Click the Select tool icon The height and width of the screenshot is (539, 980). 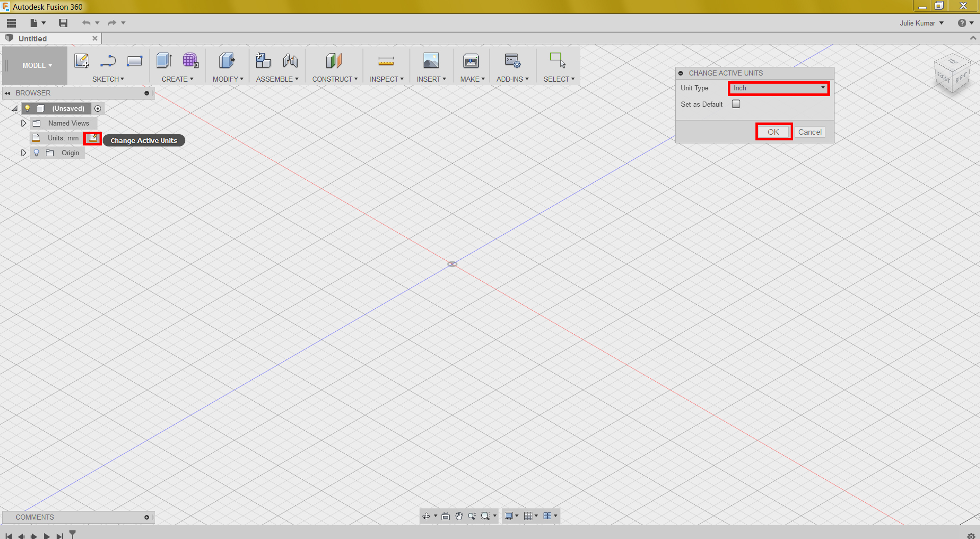coord(557,61)
